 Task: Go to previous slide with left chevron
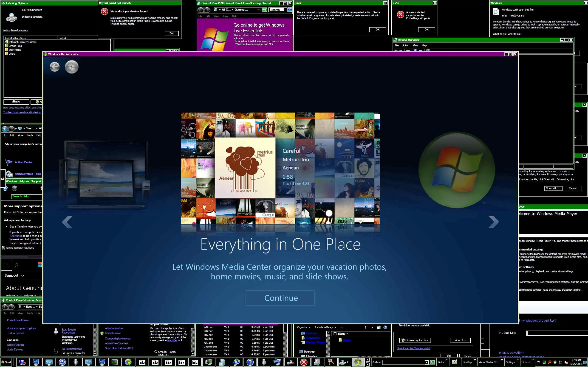(67, 222)
